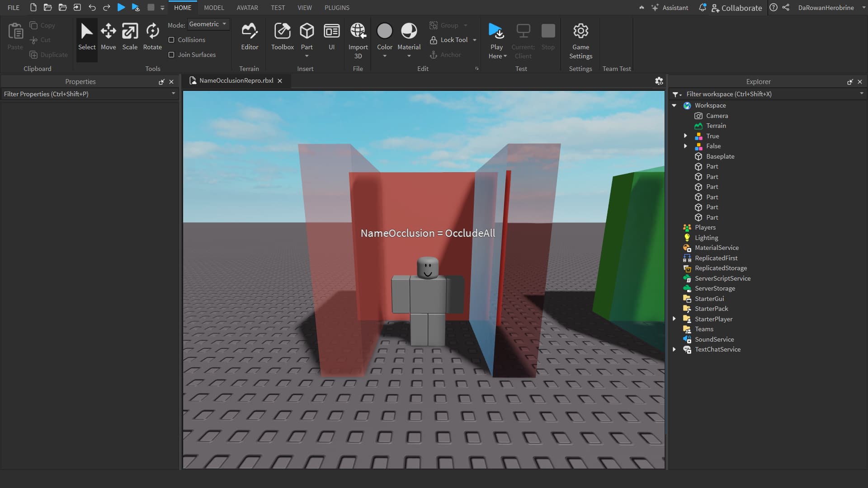Select StarterGui in Explorer
Screen dimensions: 868x488
point(709,299)
